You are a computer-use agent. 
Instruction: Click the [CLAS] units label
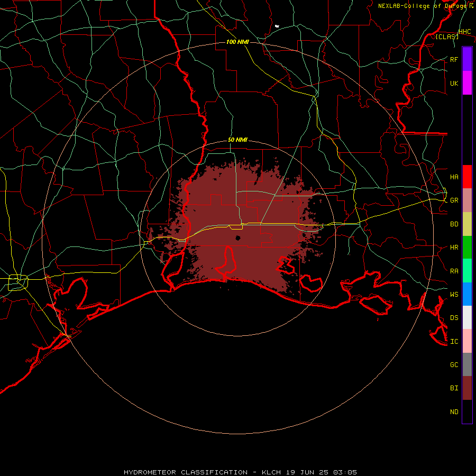click(447, 37)
